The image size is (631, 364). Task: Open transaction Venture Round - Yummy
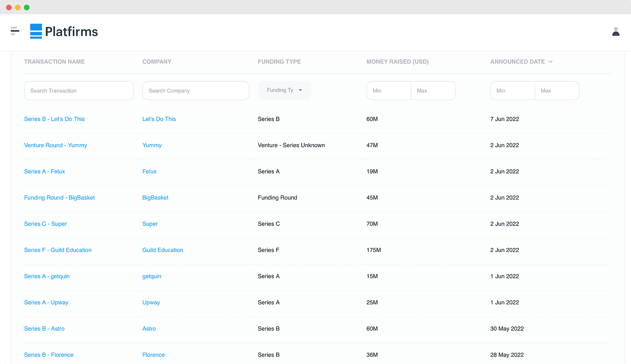pyautogui.click(x=55, y=145)
